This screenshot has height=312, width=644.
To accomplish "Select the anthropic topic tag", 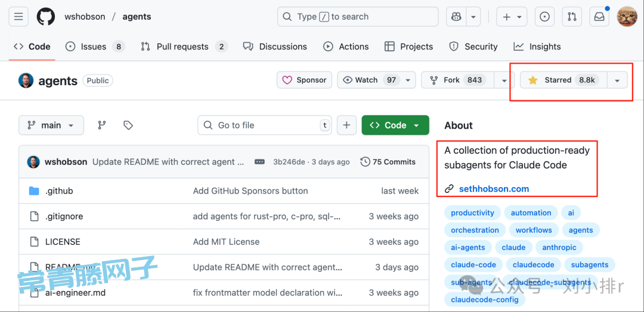I will pyautogui.click(x=559, y=247).
